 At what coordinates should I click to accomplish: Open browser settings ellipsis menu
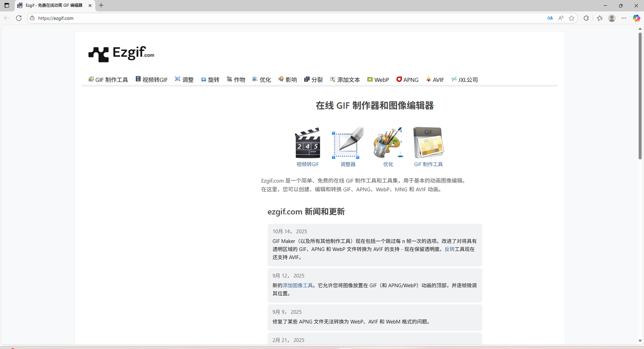(x=624, y=18)
